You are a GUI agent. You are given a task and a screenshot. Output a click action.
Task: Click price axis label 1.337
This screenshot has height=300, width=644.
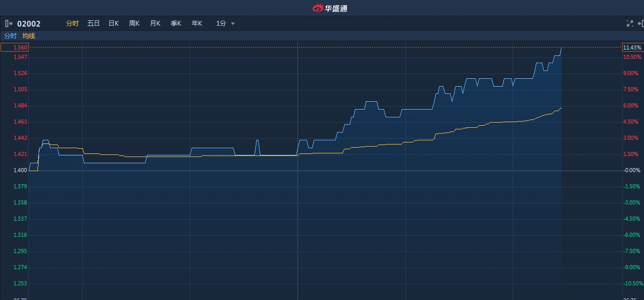coord(20,219)
